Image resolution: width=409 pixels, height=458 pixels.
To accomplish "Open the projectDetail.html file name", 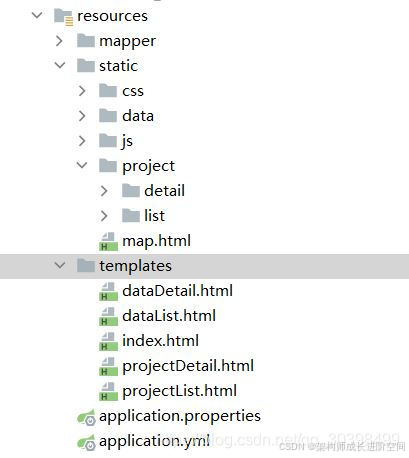I will [x=188, y=366].
